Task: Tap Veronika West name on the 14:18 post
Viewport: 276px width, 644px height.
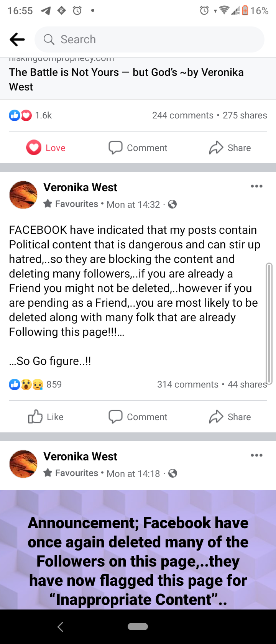Action: point(80,457)
